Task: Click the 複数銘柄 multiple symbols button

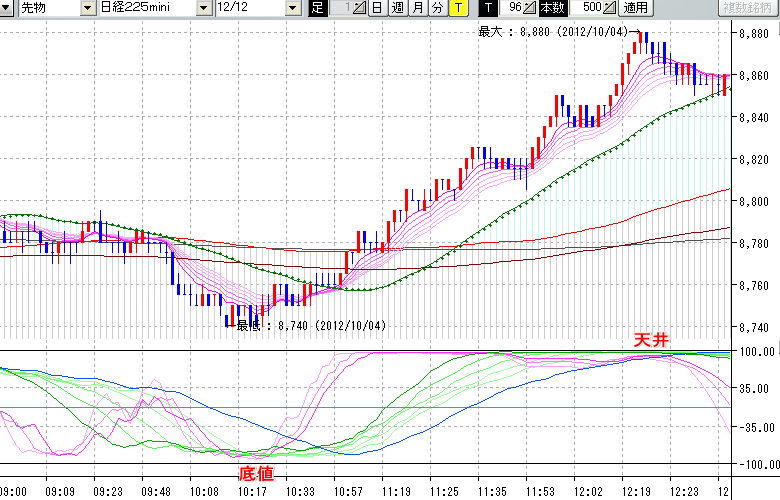Action: tap(748, 8)
